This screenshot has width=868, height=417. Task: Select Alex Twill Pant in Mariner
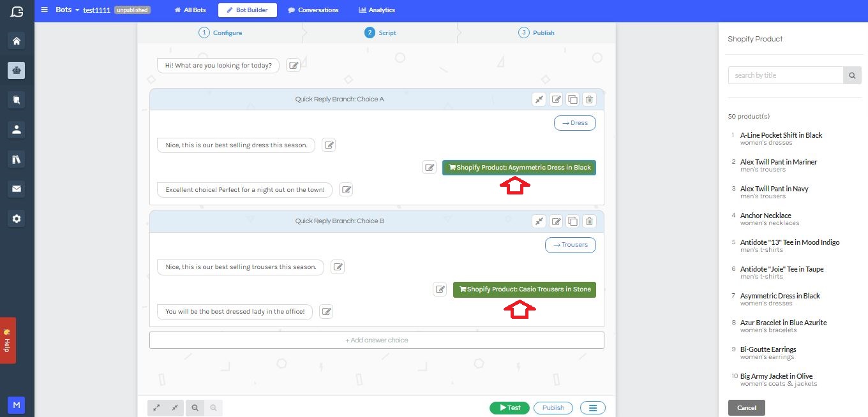pyautogui.click(x=779, y=162)
